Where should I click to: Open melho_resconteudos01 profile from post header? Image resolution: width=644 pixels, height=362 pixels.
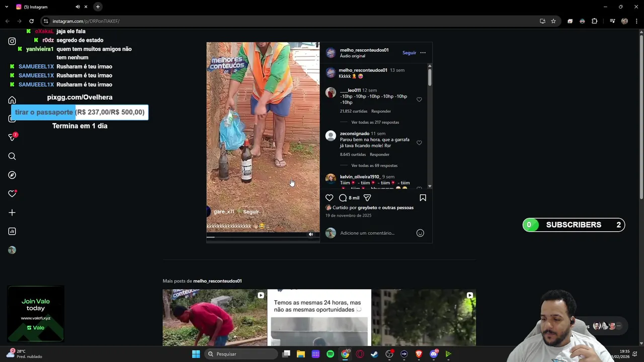click(364, 50)
